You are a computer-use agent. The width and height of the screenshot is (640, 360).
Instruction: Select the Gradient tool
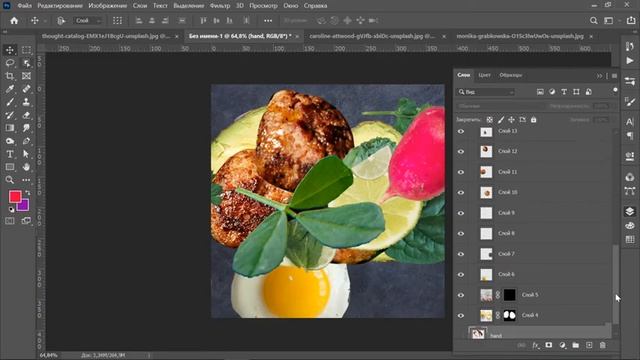pos(10,128)
